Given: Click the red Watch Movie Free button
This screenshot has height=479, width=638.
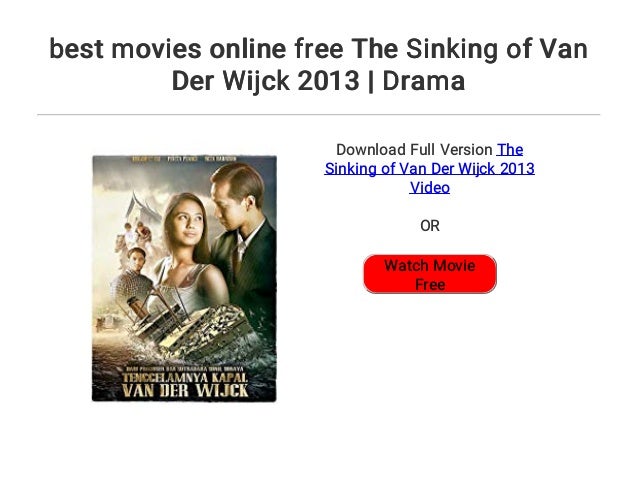Looking at the screenshot, I should click(x=430, y=274).
